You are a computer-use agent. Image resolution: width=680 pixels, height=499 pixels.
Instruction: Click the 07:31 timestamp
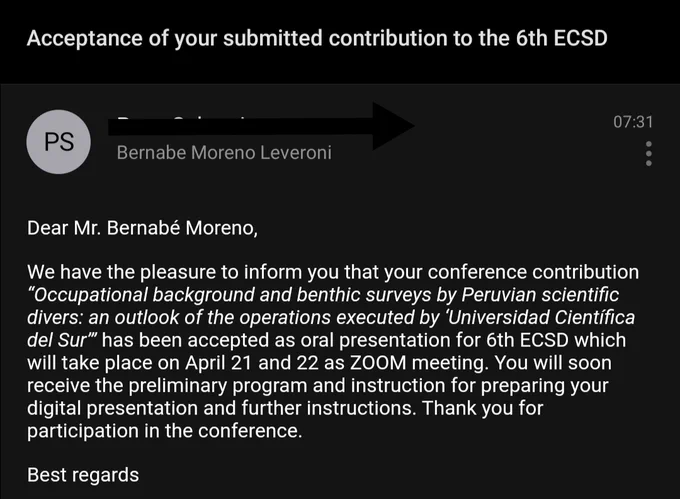(x=633, y=122)
